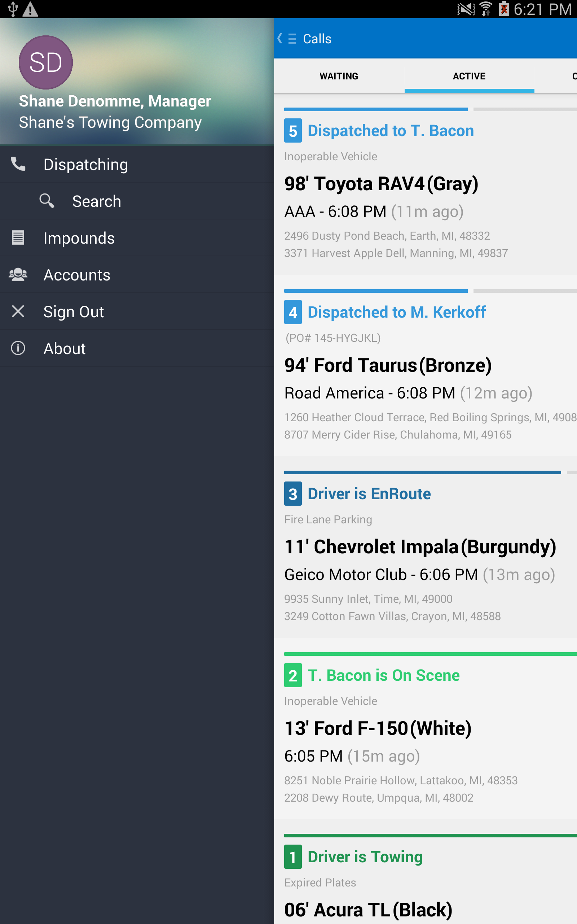Open the Accounts menu entry
577x924 pixels.
click(x=137, y=275)
